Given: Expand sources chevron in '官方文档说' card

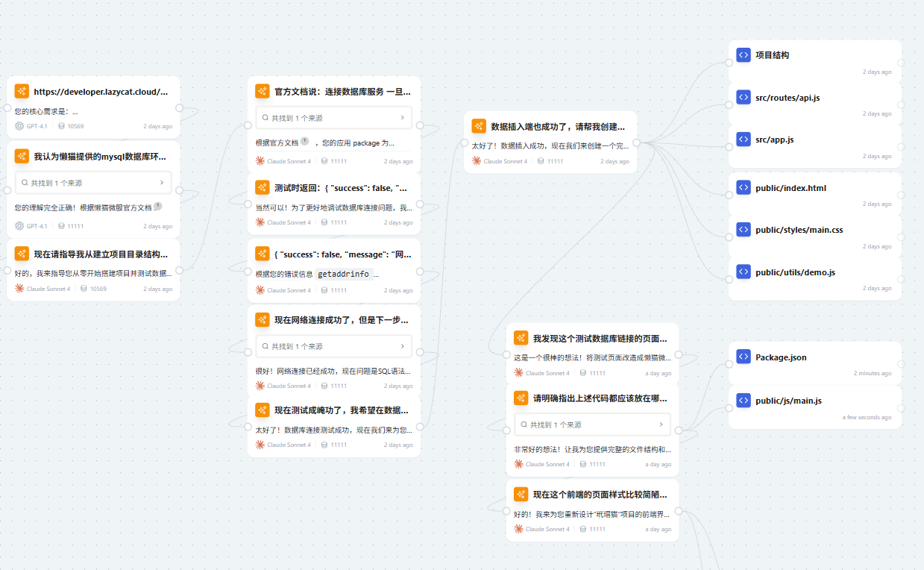Looking at the screenshot, I should pyautogui.click(x=402, y=118).
